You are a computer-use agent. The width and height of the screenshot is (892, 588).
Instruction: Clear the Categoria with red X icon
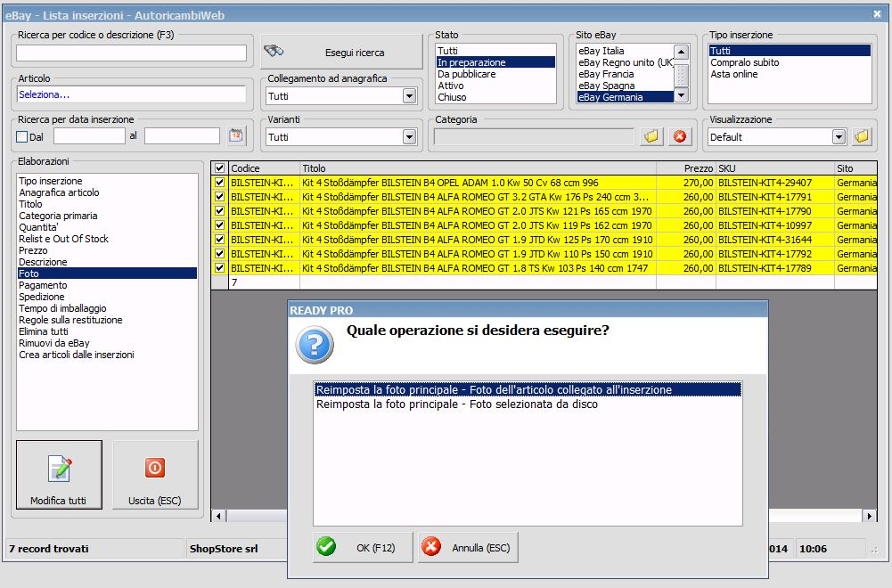[x=680, y=136]
